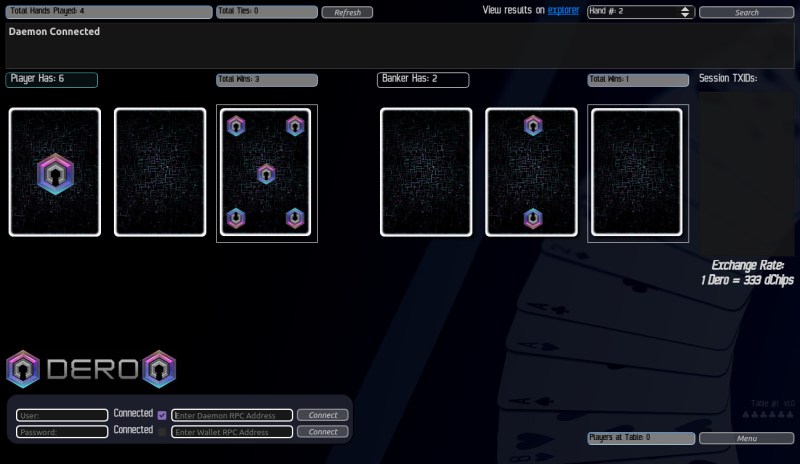Click the banker's second card with two emblems
The width and height of the screenshot is (800, 464).
[x=532, y=172]
